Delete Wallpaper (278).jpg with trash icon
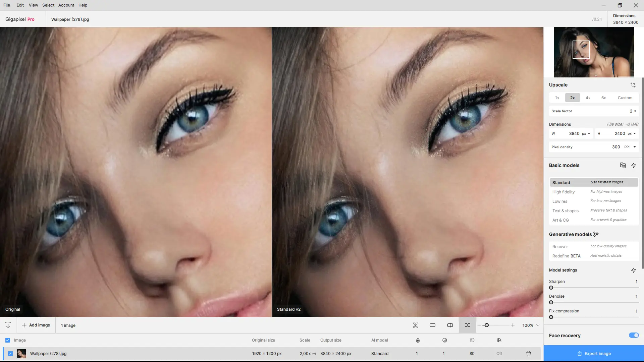Image resolution: width=644 pixels, height=362 pixels. pyautogui.click(x=529, y=354)
